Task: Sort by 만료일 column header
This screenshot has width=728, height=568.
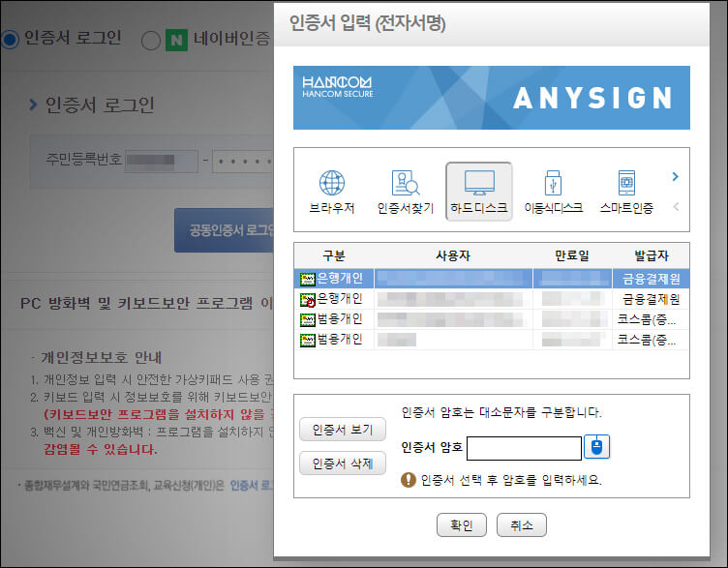Action: (x=572, y=255)
